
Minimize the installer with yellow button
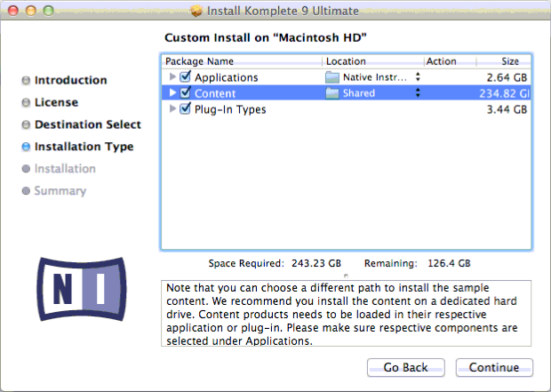[x=31, y=11]
